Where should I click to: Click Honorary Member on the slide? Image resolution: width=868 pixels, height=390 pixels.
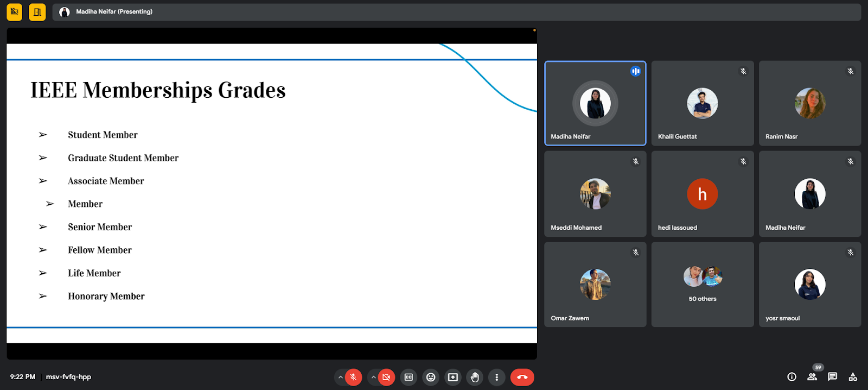click(x=106, y=297)
